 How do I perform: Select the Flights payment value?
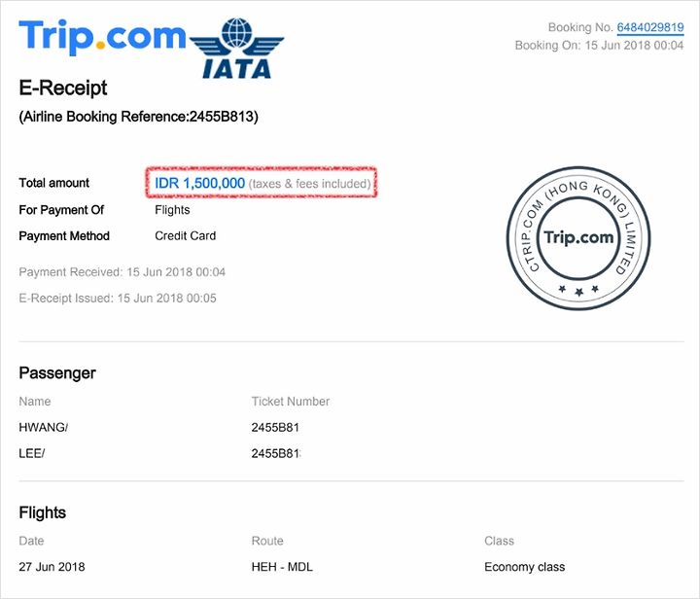(172, 210)
